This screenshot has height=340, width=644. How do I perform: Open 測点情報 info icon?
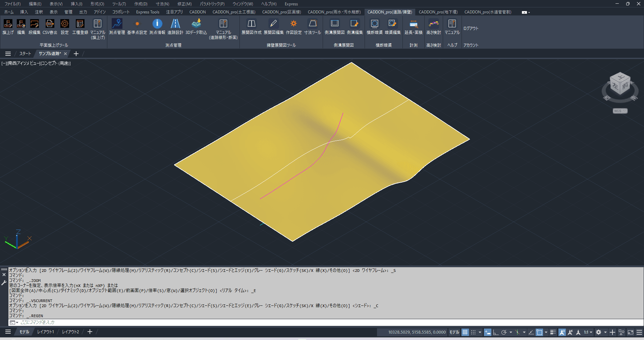click(x=157, y=24)
